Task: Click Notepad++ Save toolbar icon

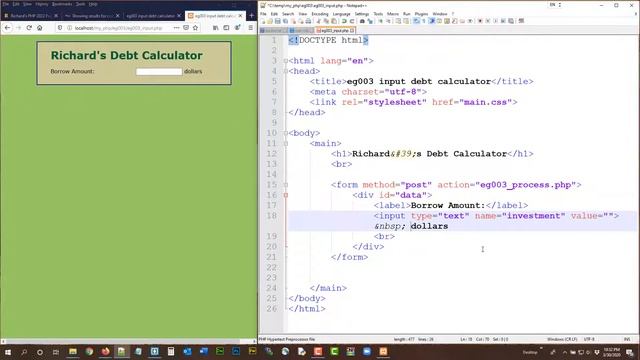Action: [278, 21]
